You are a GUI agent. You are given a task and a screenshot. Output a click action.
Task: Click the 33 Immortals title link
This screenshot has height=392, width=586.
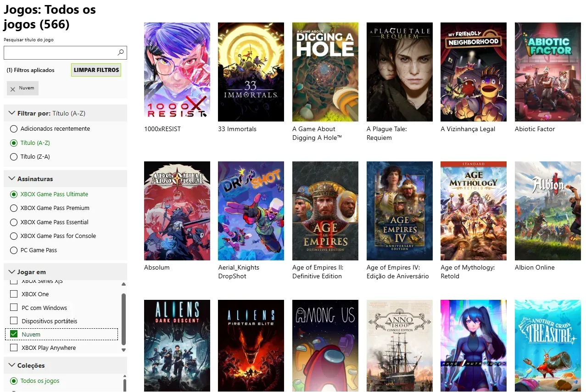pyautogui.click(x=237, y=129)
